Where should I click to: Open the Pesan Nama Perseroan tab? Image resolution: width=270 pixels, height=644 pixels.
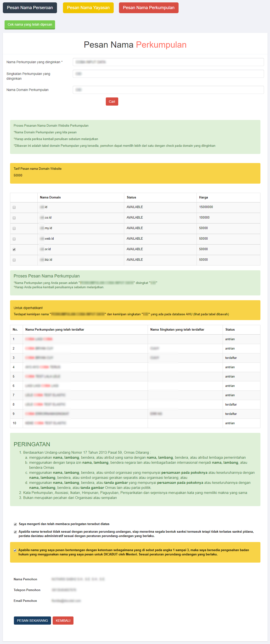[x=30, y=8]
